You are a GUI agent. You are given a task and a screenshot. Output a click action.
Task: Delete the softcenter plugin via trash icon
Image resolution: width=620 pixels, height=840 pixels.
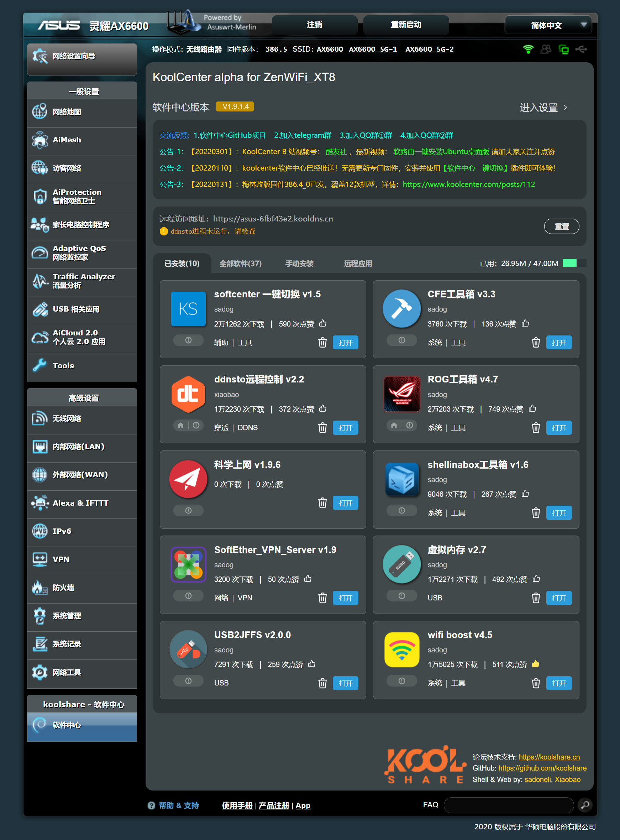tap(322, 343)
